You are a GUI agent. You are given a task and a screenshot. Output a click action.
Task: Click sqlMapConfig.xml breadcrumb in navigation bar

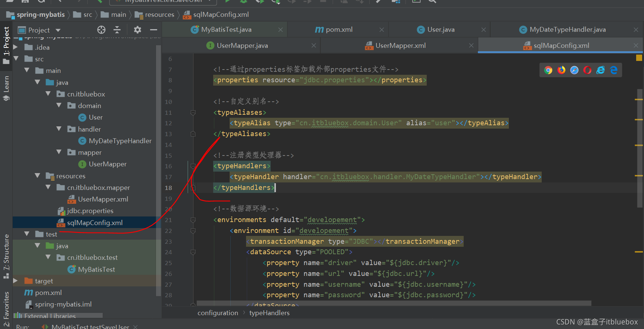click(216, 15)
